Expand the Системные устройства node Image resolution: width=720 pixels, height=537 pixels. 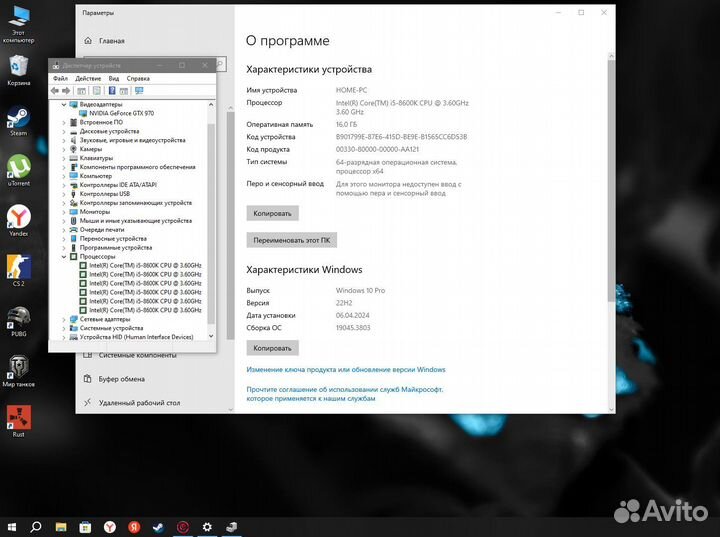coord(64,328)
